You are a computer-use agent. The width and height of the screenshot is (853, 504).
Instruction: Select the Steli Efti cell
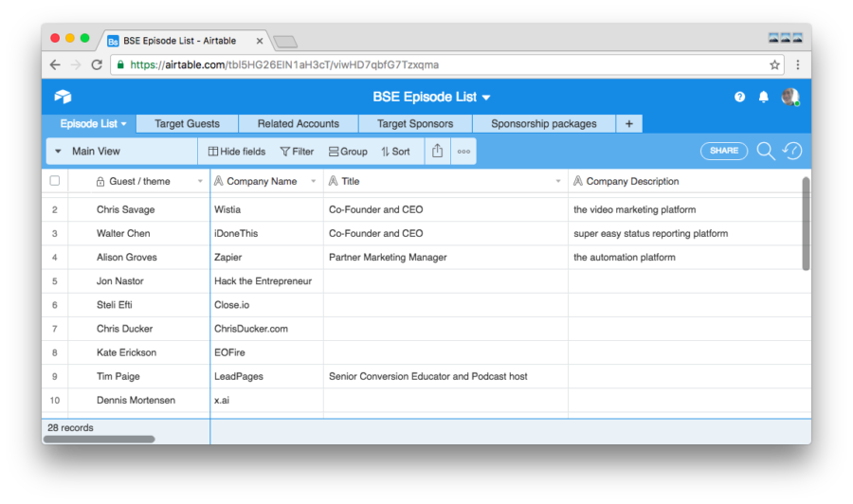pos(139,305)
